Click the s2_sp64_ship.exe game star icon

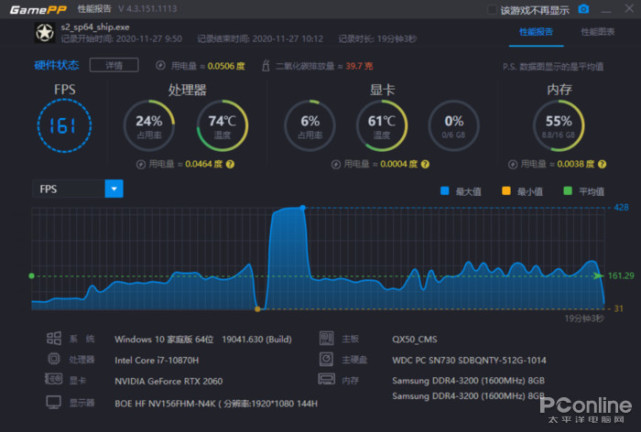click(45, 33)
